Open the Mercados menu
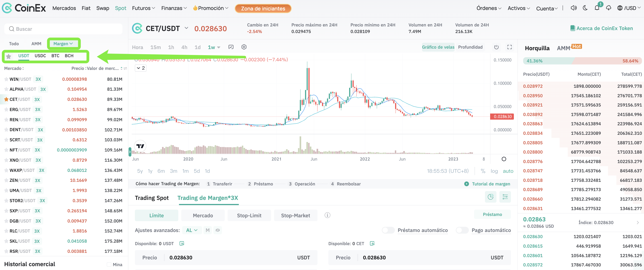The image size is (644, 270). tap(64, 8)
